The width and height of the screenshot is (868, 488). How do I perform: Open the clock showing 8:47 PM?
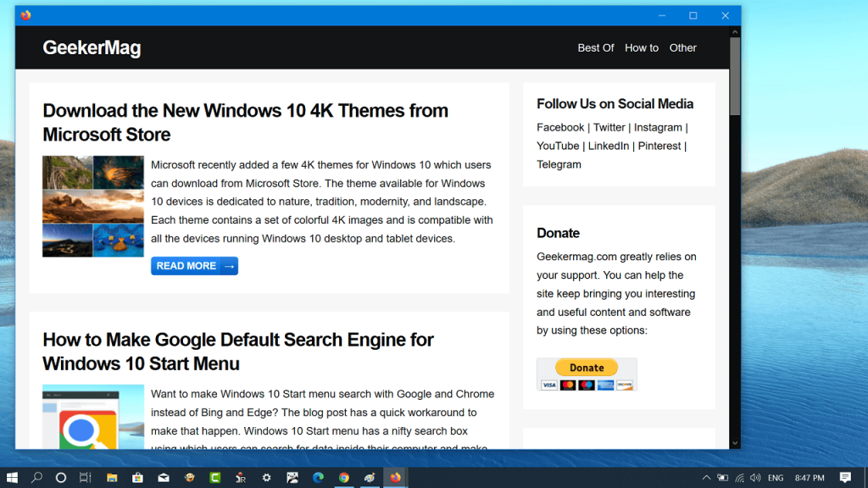click(x=810, y=478)
